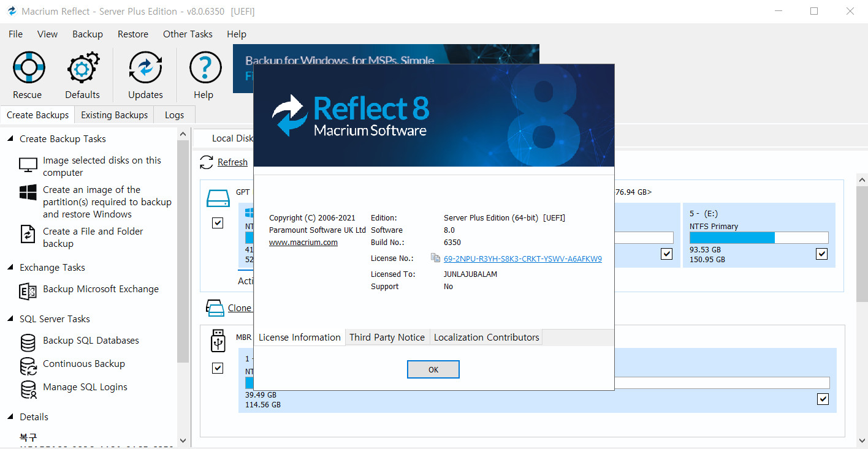Click Manage SQL Logins task
Viewport: 868px width, 449px height.
85,387
